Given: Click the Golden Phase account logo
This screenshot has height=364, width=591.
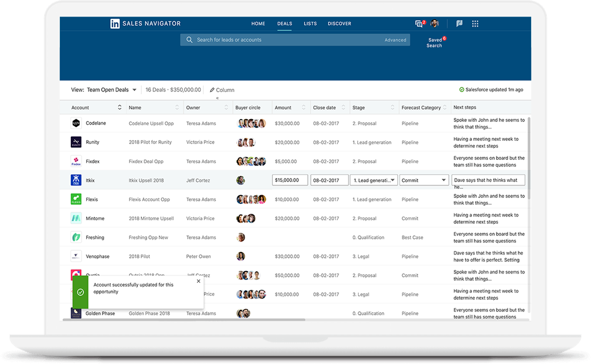Looking at the screenshot, I should (76, 313).
